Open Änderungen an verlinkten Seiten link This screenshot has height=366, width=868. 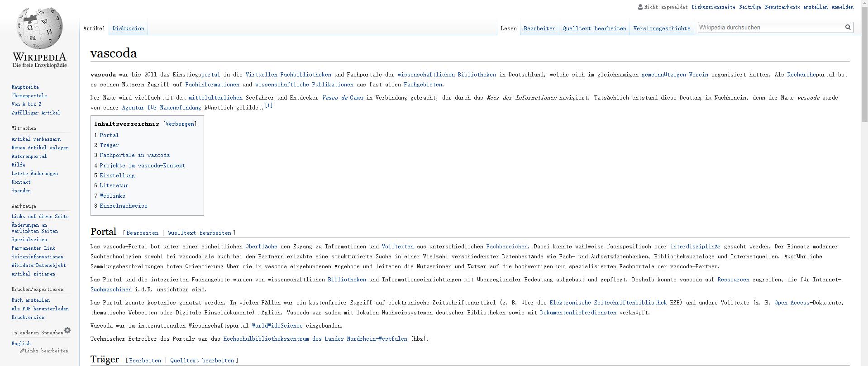[x=35, y=228]
